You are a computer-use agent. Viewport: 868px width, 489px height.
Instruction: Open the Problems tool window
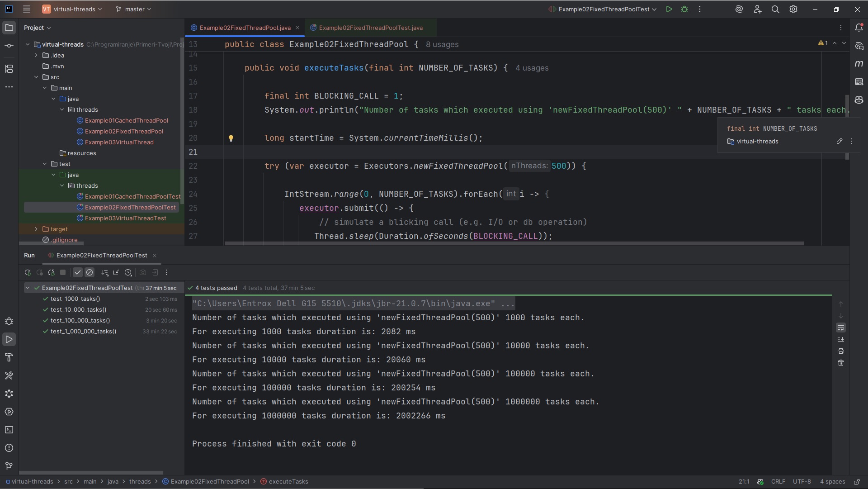tap(9, 448)
